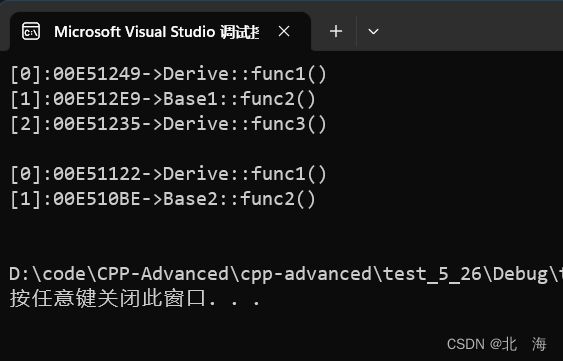Click the [2] index of third line
Screen dimensions: 563x361
[25, 124]
